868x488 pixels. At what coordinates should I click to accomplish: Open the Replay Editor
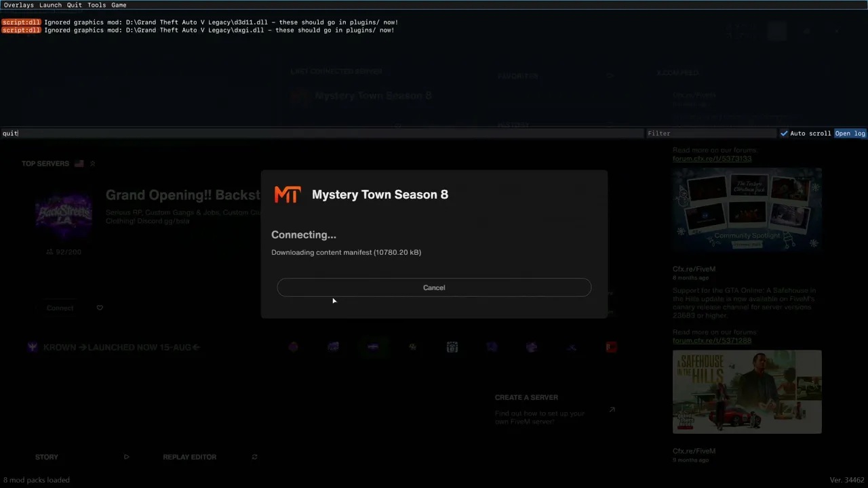190,457
